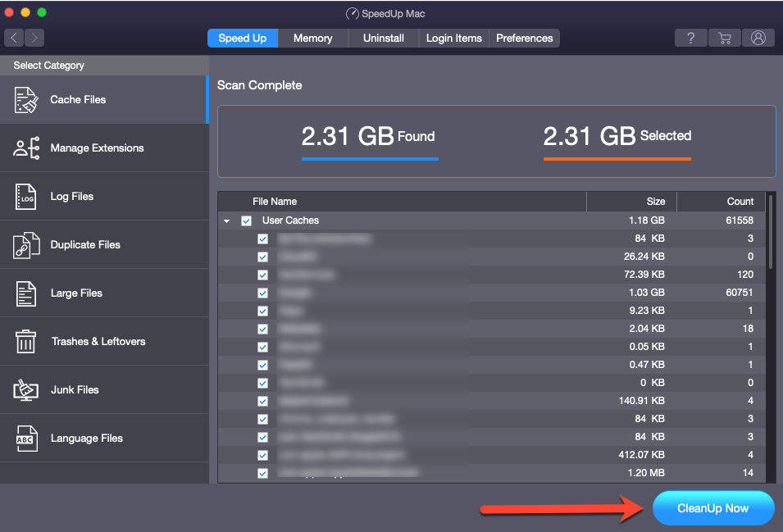Select the Language Files category label
783x532 pixels.
(x=87, y=439)
